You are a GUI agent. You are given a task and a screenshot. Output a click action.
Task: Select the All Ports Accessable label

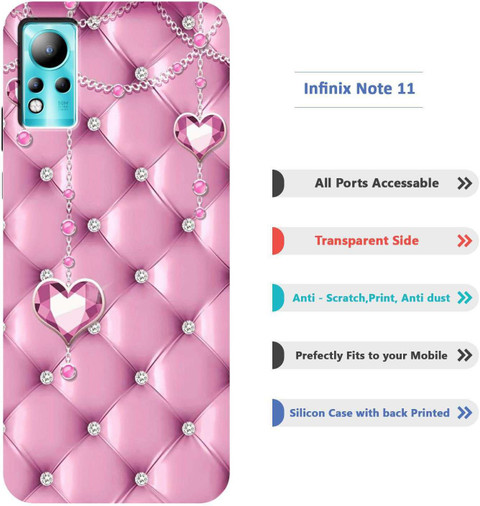pos(377,183)
